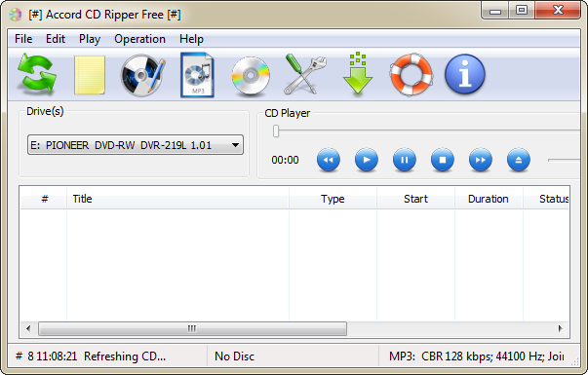Open settings via screwdriver and wrench icon
588x375 pixels.
tap(304, 74)
